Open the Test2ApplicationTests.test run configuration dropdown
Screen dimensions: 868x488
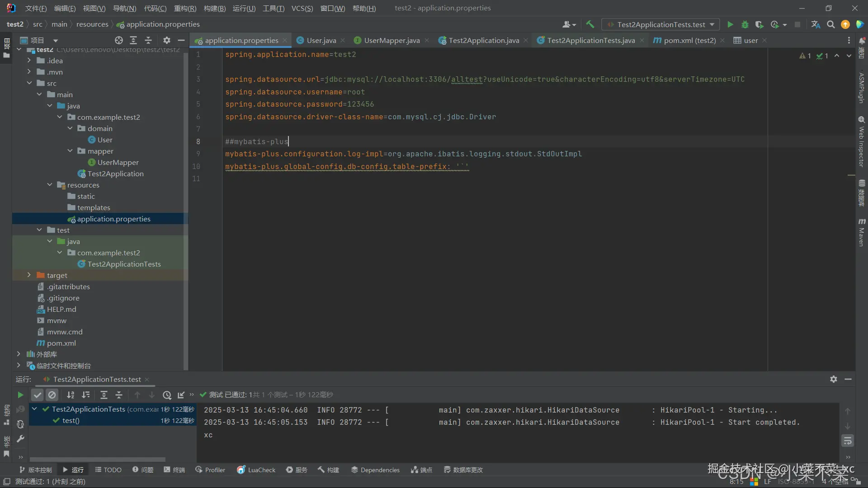coord(660,24)
